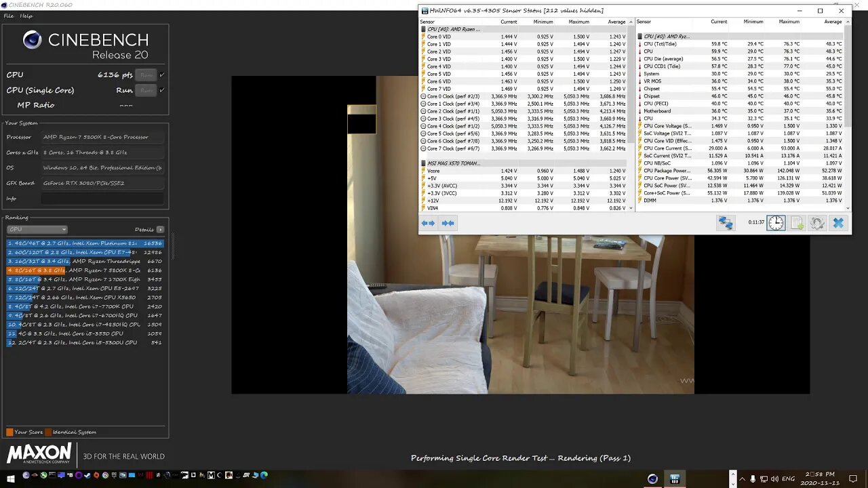Click HWiNFO clock reset timer icon

(x=776, y=223)
